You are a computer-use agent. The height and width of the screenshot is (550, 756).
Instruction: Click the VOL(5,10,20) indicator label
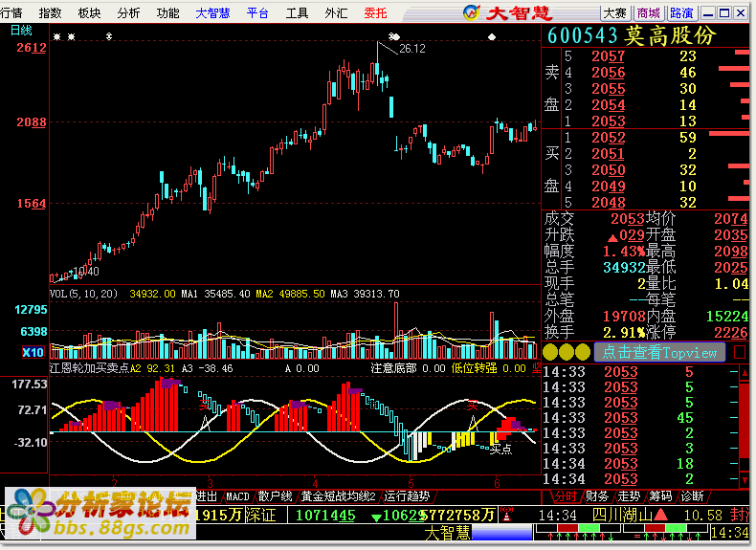(84, 294)
